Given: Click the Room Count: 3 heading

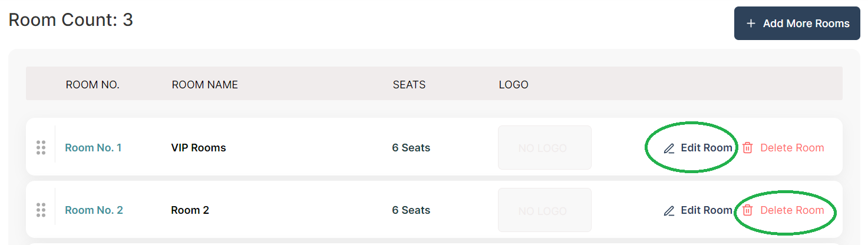Looking at the screenshot, I should (71, 21).
